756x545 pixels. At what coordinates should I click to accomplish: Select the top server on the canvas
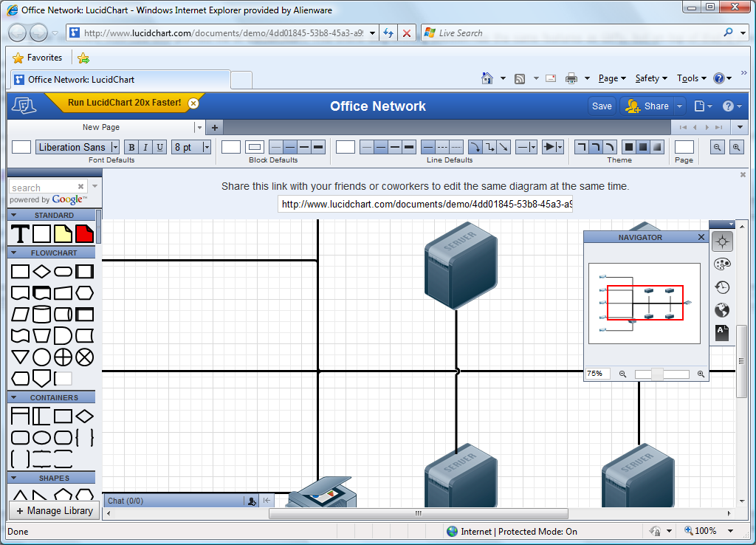click(461, 266)
